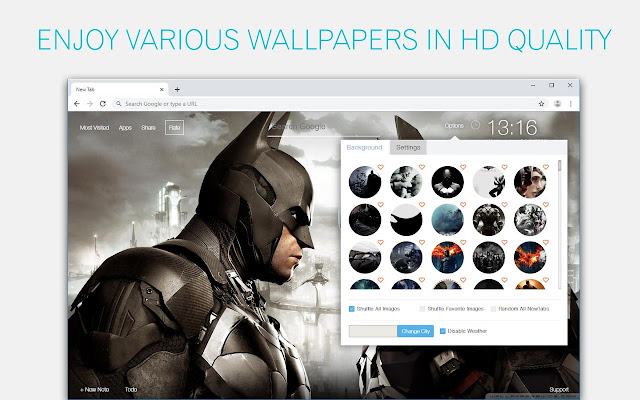Viewport: 640px width, 400px height.
Task: Click the Chrome address bar
Action: [329, 104]
